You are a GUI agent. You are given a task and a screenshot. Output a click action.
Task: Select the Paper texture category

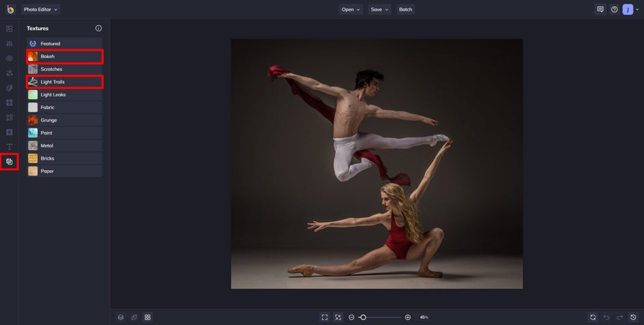pos(65,171)
